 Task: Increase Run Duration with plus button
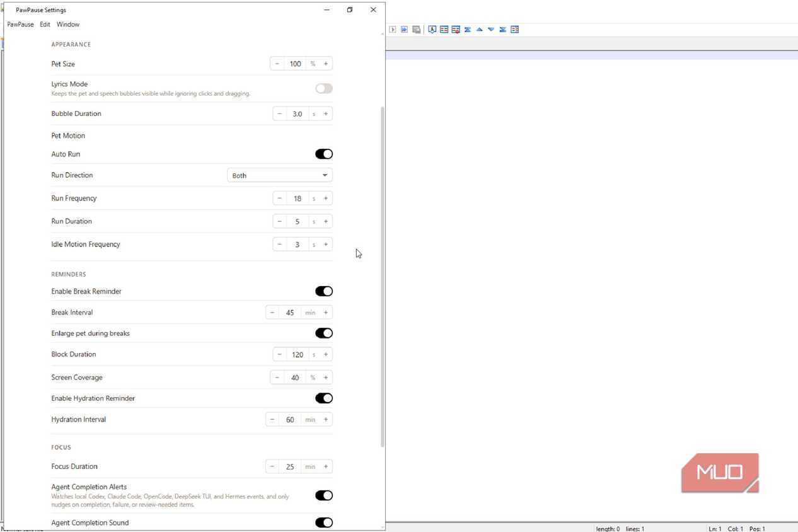click(326, 221)
